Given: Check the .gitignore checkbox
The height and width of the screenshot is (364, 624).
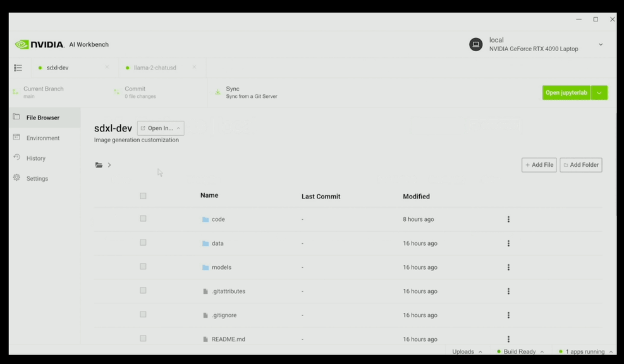Looking at the screenshot, I should pos(143,314).
